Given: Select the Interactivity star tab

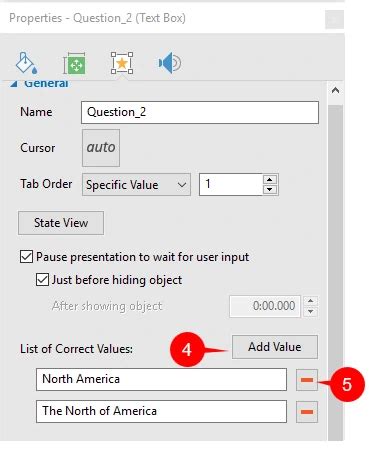Looking at the screenshot, I should coord(122,63).
